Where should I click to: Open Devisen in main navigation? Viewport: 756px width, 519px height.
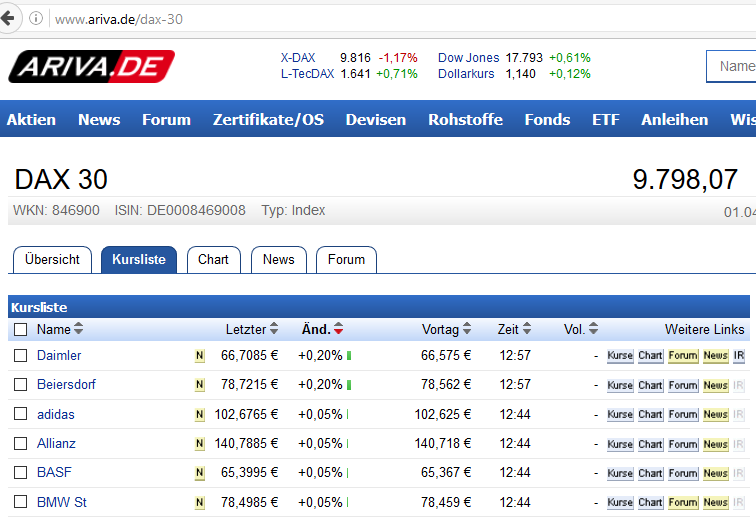(x=376, y=119)
